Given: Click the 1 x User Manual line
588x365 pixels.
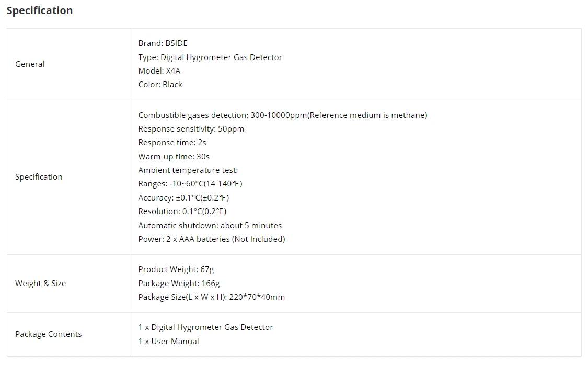Looking at the screenshot, I should (x=168, y=342).
